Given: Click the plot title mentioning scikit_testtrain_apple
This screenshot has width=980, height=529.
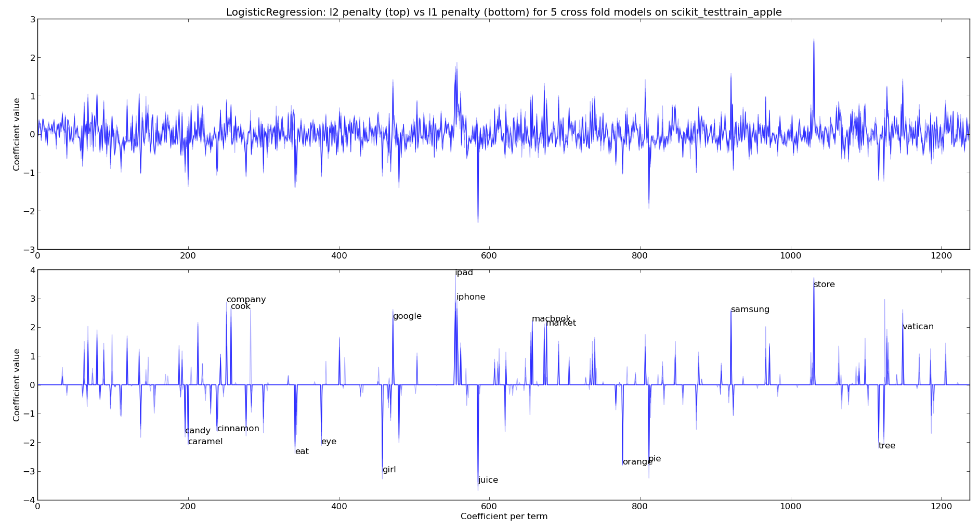Looking at the screenshot, I should click(x=504, y=12).
